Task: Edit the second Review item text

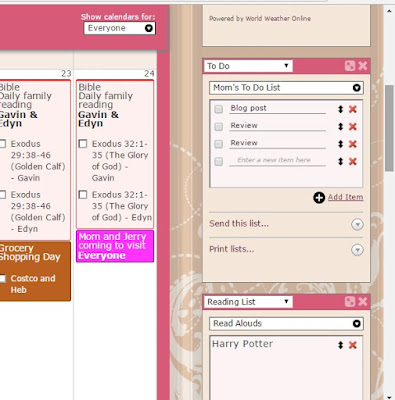Action: 277,143
